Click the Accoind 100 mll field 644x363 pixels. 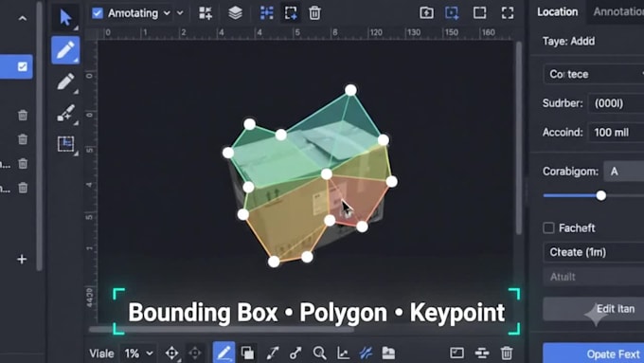coord(617,133)
